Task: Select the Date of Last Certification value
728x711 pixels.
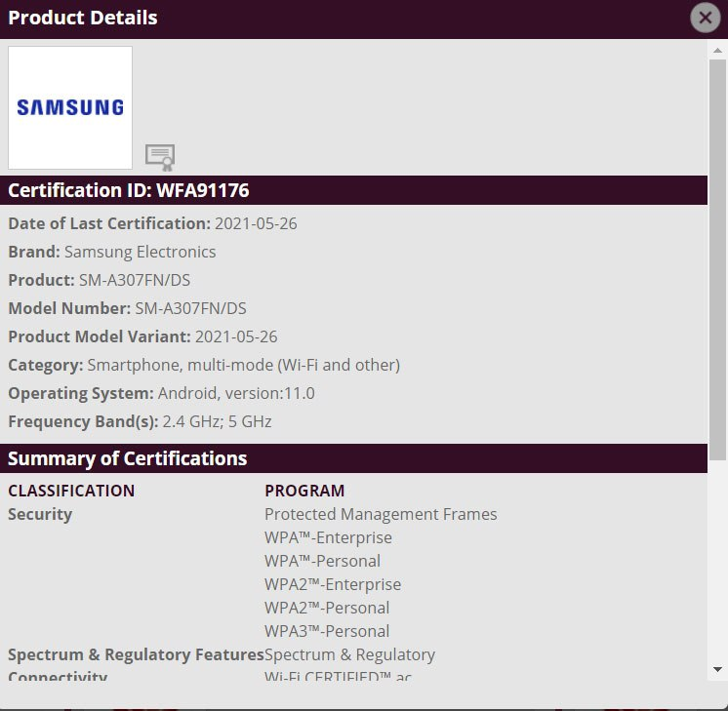Action: pyautogui.click(x=256, y=223)
